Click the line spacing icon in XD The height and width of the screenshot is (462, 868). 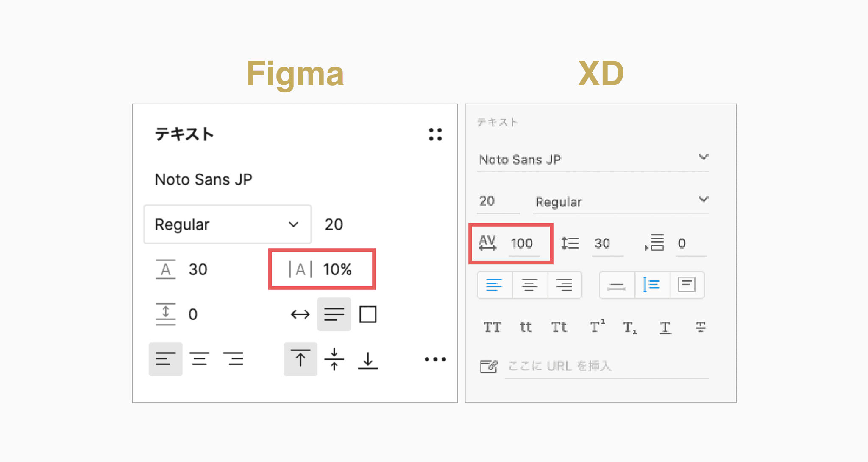tap(570, 244)
